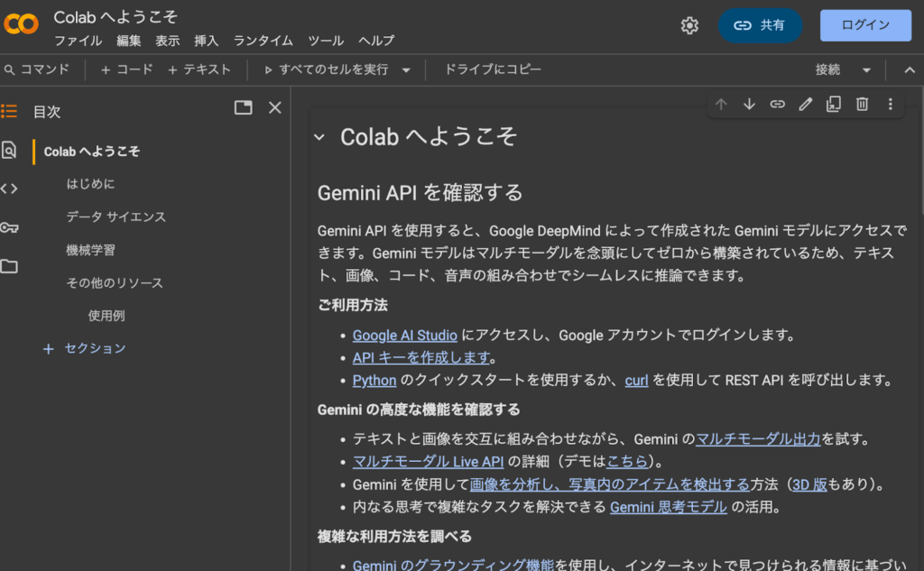Viewport: 924px width, 571px height.
Task: Open the 接続 dropdown arrow
Action: pos(866,70)
